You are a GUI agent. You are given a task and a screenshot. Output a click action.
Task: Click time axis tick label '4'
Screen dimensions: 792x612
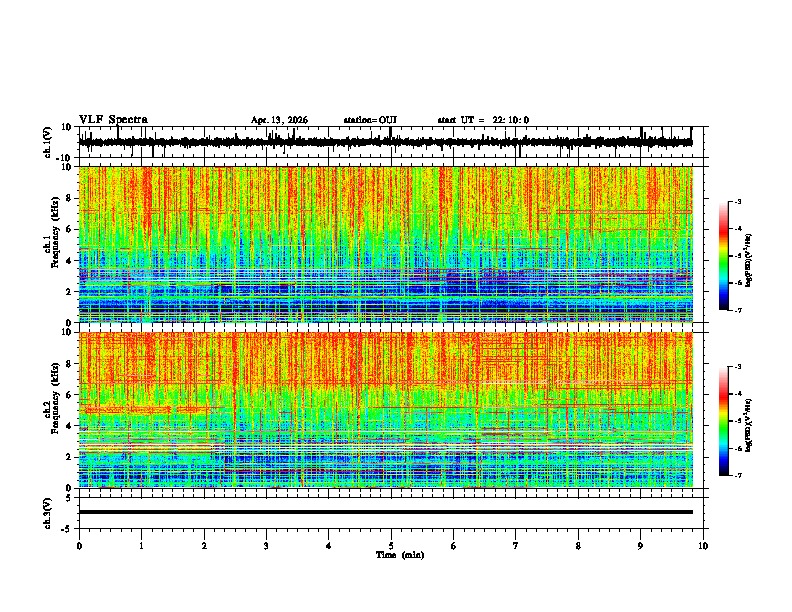329,546
